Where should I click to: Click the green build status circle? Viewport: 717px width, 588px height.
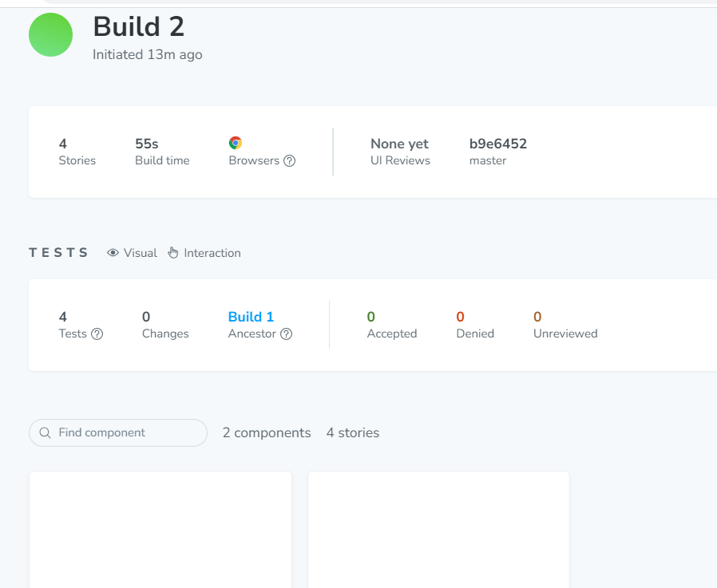coord(51,35)
